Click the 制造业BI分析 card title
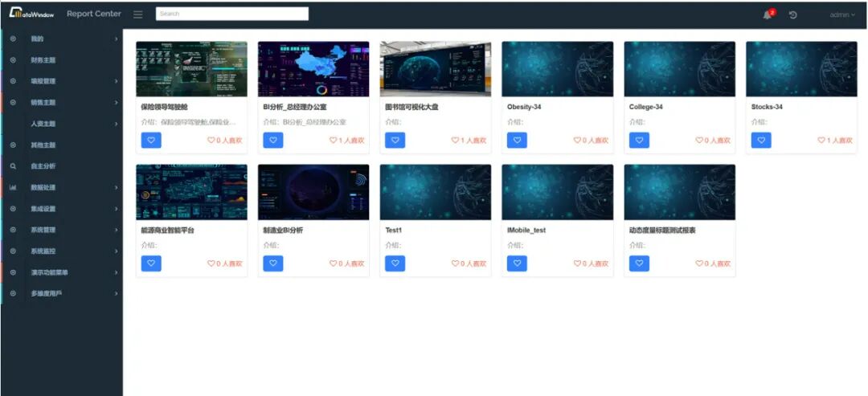Viewport: 868px width, 396px height. point(283,230)
